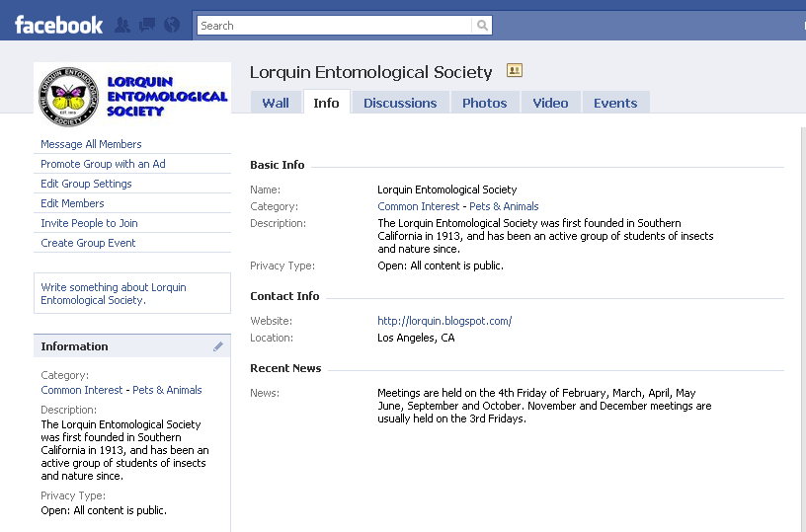The height and width of the screenshot is (532, 806).
Task: Click the main Description paragraph text
Action: pos(545,236)
